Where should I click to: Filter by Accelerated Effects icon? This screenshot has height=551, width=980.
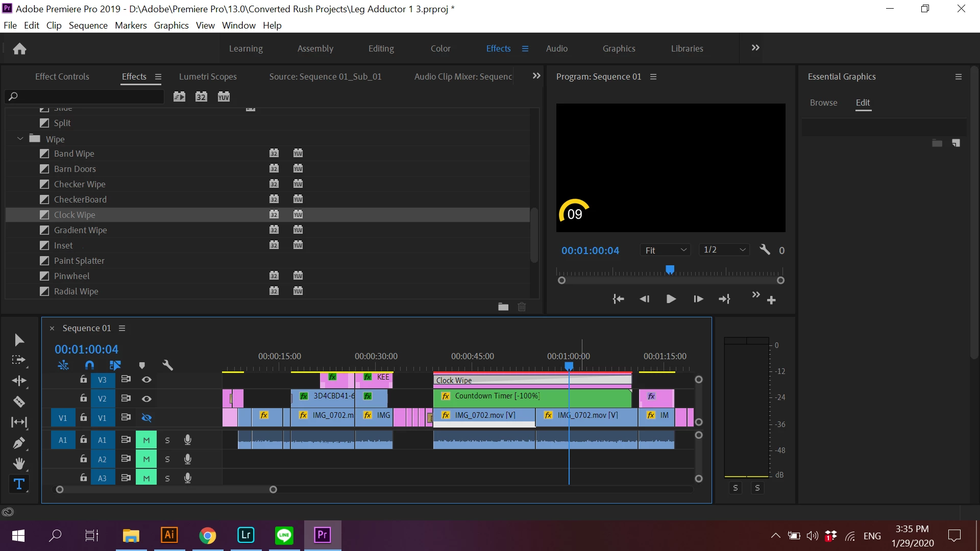[x=179, y=96]
